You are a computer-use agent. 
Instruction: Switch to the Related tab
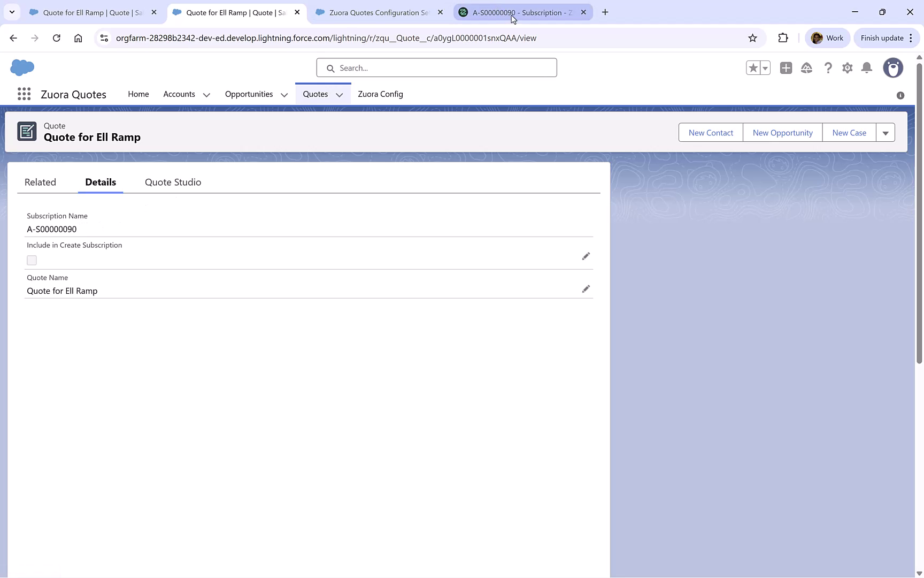tap(40, 182)
